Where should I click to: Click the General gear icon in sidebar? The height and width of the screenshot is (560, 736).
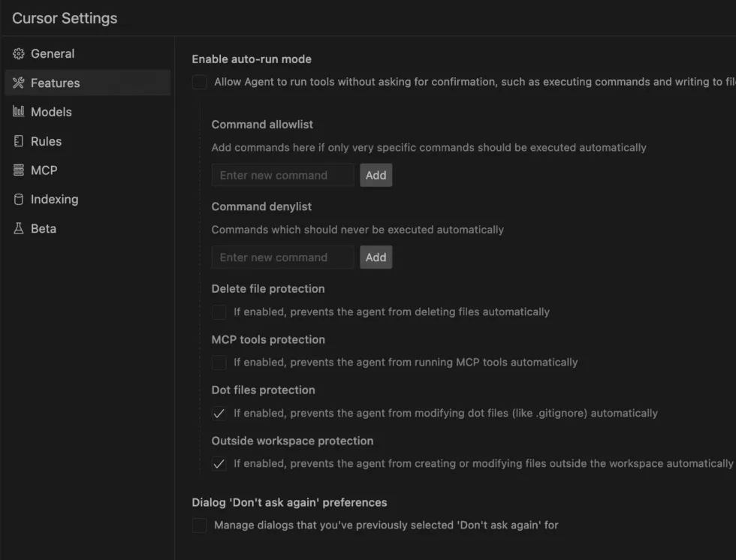tap(18, 53)
